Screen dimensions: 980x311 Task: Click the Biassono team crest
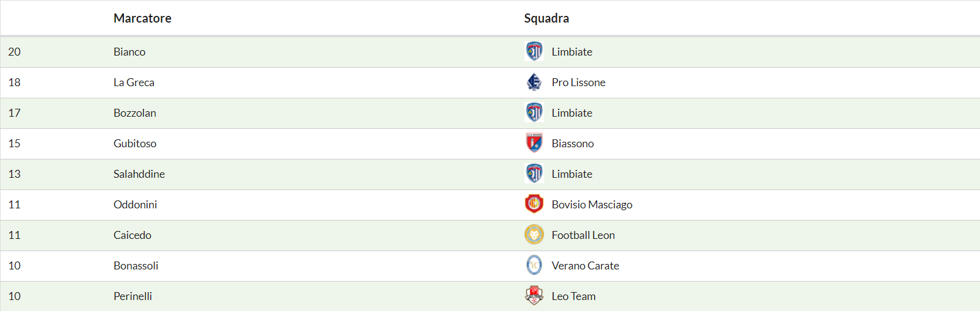534,143
